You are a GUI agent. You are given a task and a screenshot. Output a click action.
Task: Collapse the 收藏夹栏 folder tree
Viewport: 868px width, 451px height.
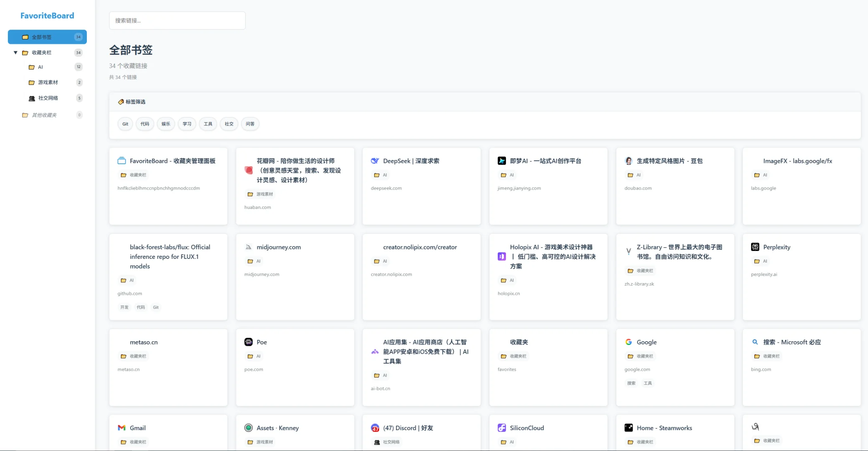pyautogui.click(x=15, y=52)
